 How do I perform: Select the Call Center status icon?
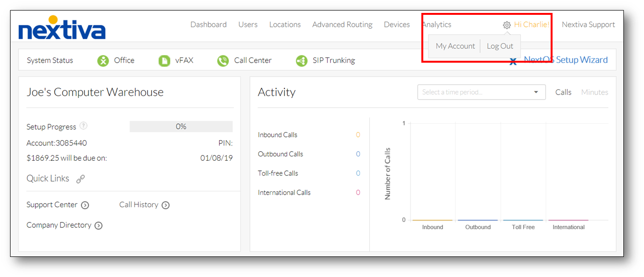(223, 61)
